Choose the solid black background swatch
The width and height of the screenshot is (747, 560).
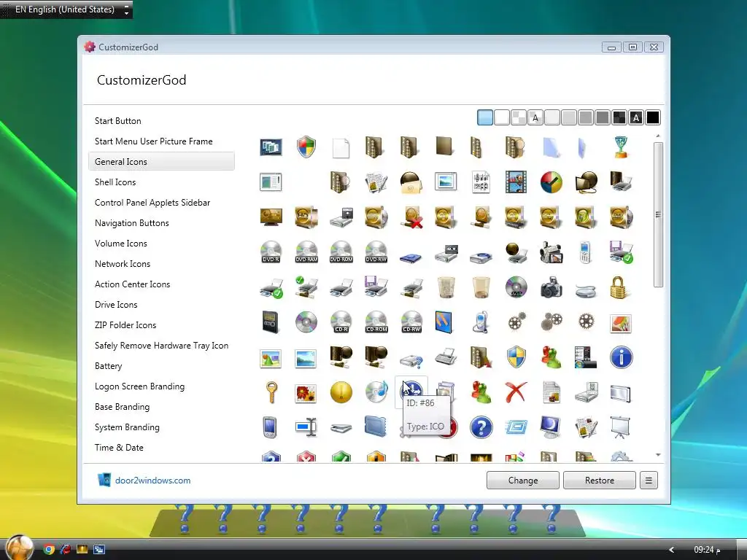(653, 117)
